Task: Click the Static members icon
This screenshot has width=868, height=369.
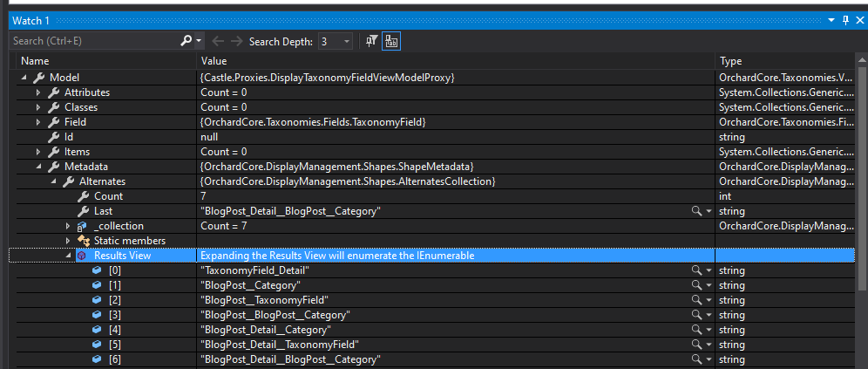Action: point(83,241)
